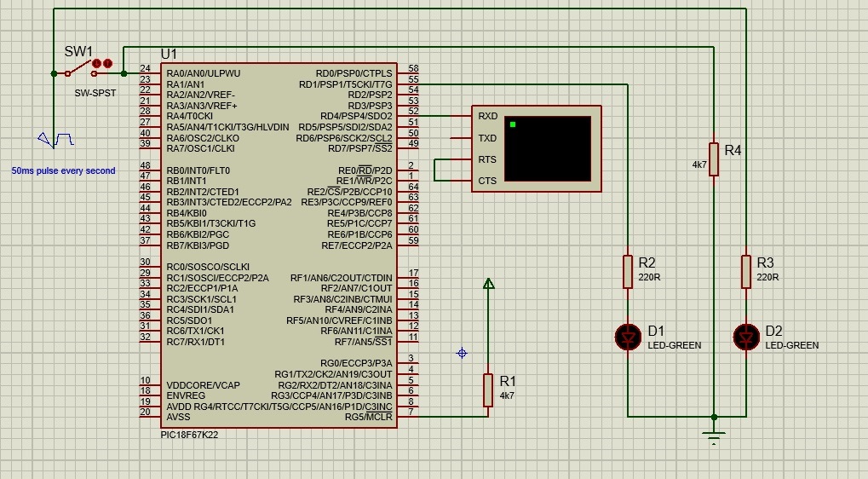Click the SW-SPST switch label
Screen dimensions: 868x479
click(x=95, y=93)
